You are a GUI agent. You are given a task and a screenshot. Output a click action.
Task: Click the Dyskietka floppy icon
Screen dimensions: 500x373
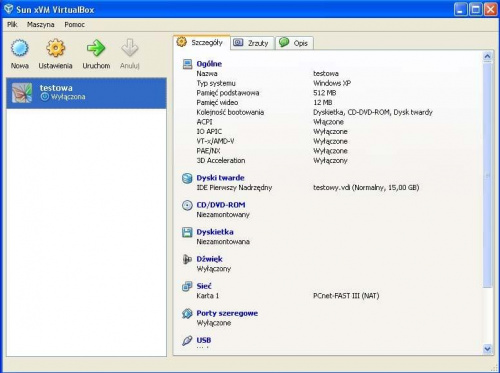[x=187, y=232]
